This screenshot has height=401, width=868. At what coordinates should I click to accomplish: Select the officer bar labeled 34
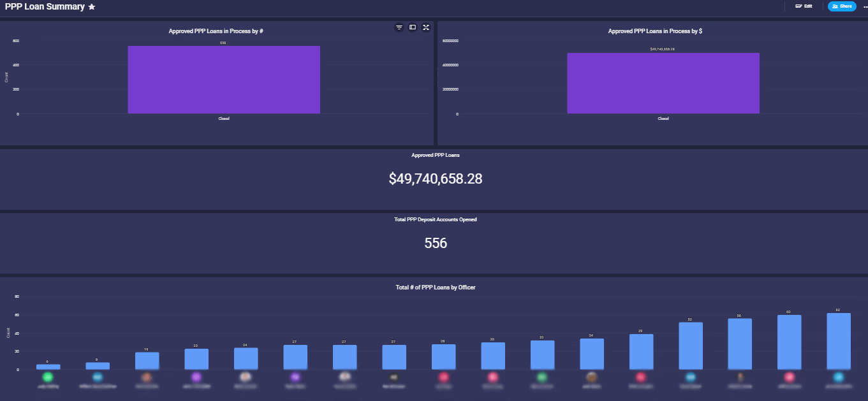pyautogui.click(x=592, y=354)
